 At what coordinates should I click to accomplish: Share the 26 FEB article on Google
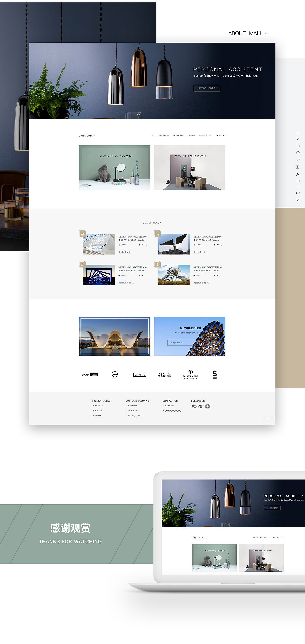pyautogui.click(x=146, y=245)
